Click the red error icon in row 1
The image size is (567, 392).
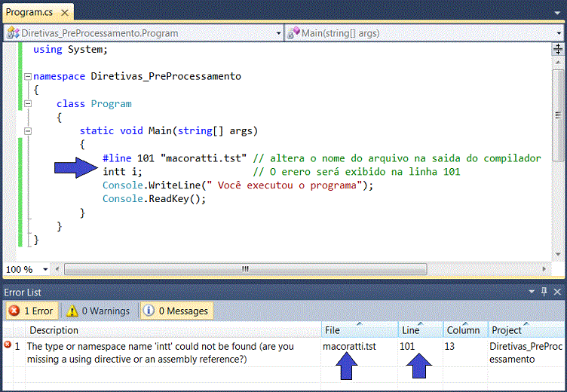coord(8,345)
